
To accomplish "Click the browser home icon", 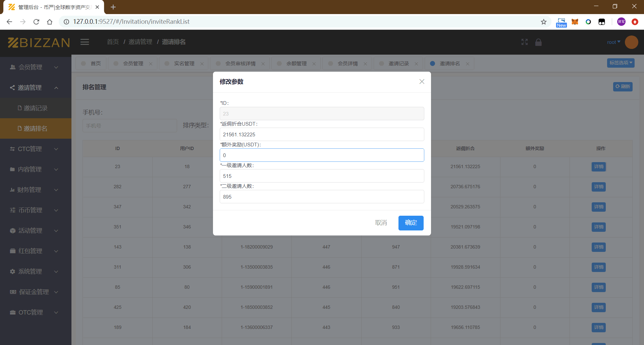I will point(50,22).
